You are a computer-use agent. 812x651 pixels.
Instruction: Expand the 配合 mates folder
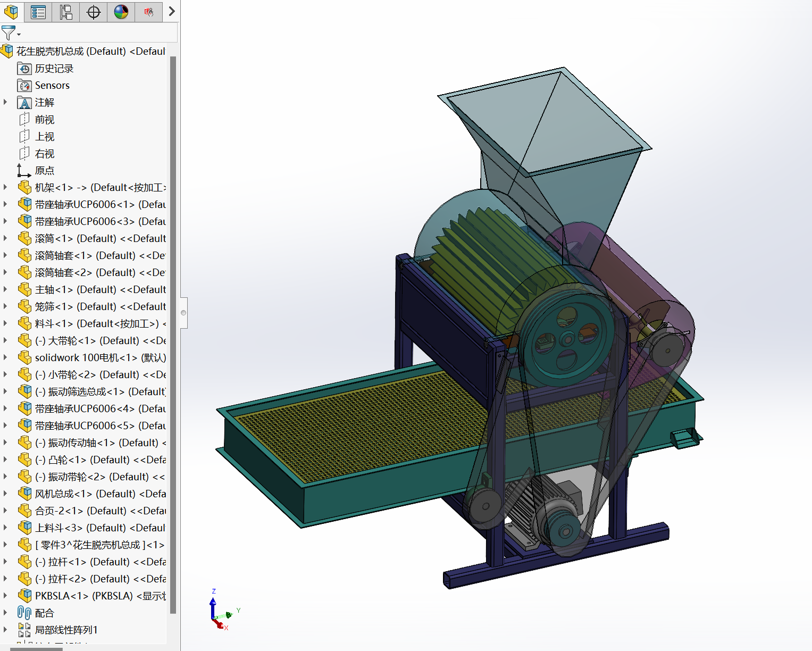[x=5, y=613]
